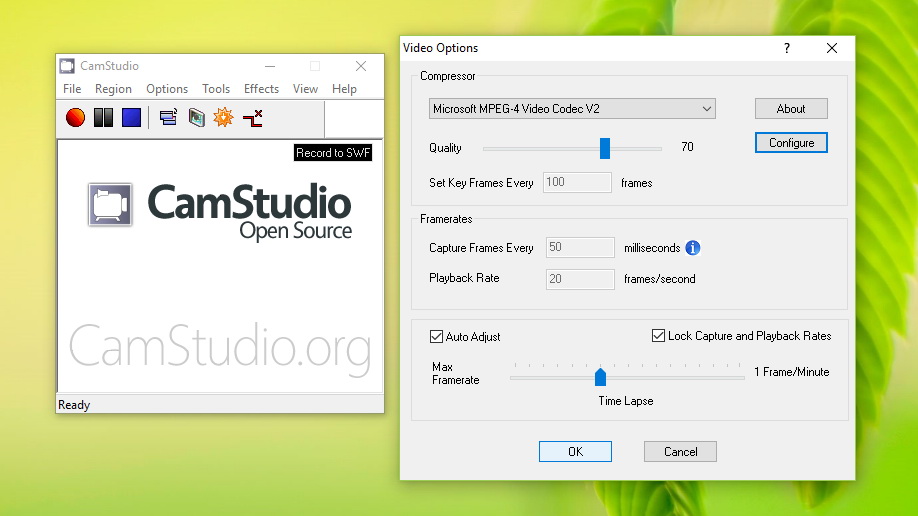The image size is (918, 516).
Task: Uncheck the Auto Adjust checkbox
Action: pyautogui.click(x=436, y=337)
